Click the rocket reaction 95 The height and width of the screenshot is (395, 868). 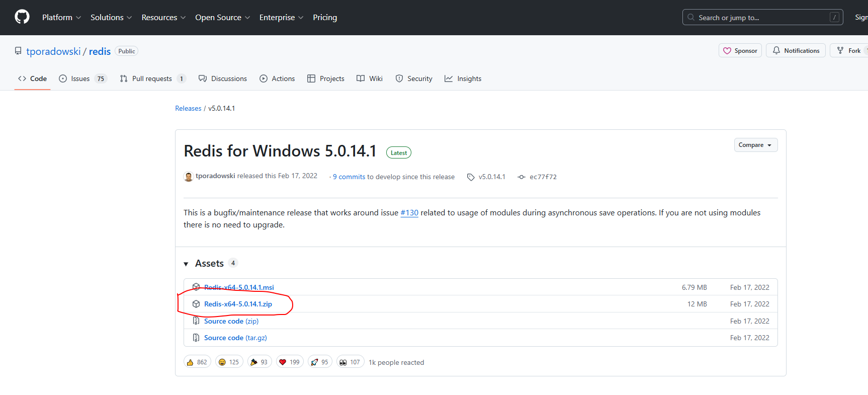tap(320, 362)
